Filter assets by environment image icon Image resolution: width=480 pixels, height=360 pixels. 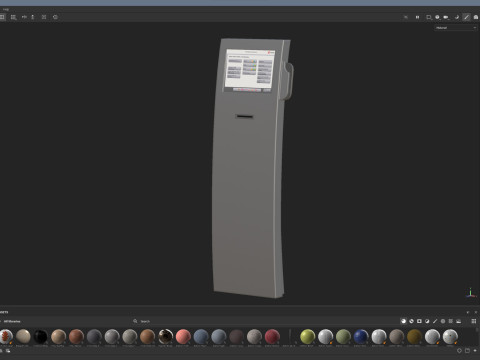coord(459,321)
